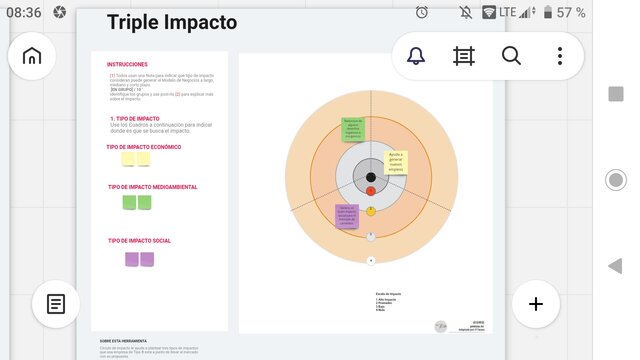Select the first purple sticky note under Social
Viewport: 640px width, 360px height.
[131, 259]
